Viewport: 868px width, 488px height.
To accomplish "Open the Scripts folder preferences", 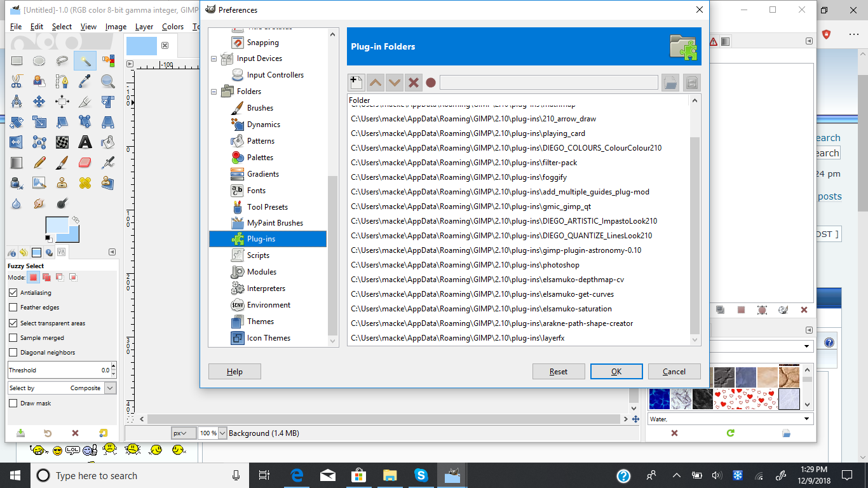I will point(258,255).
